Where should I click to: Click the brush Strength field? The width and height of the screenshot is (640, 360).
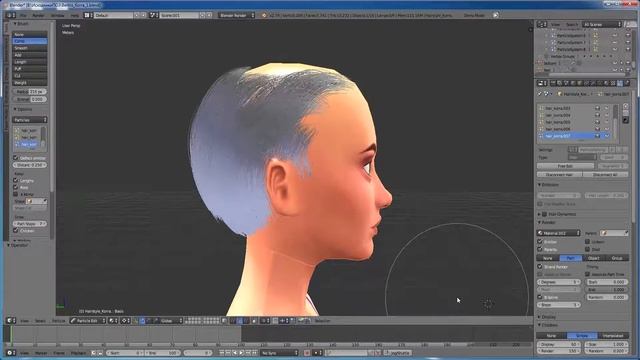click(x=29, y=99)
